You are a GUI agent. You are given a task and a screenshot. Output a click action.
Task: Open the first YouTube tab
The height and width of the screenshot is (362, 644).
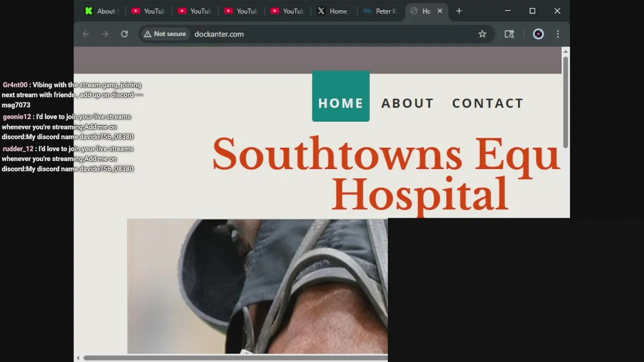point(147,11)
